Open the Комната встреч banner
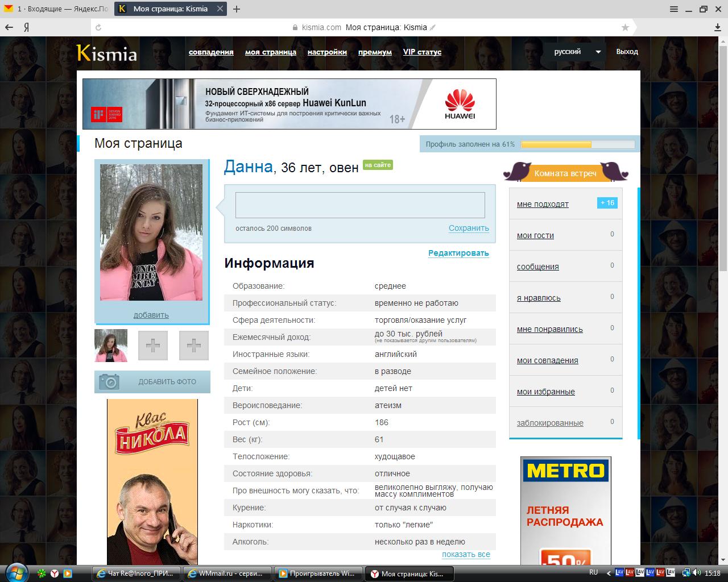Viewport: 728px width, 582px height. click(x=565, y=172)
